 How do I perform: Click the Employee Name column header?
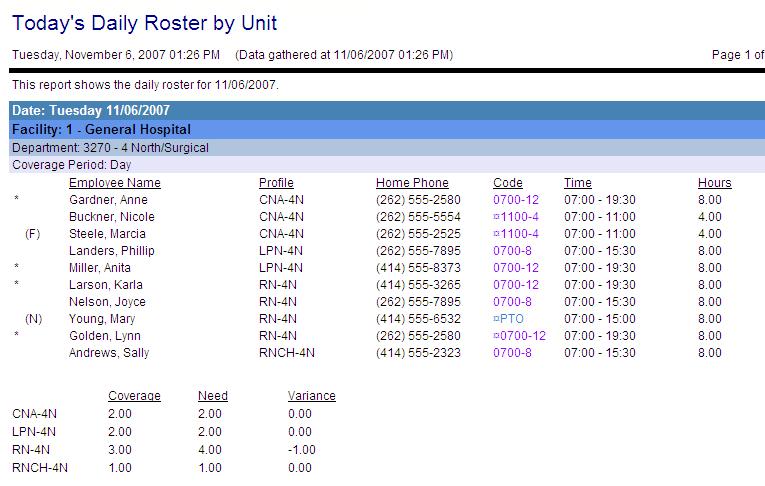pos(114,183)
